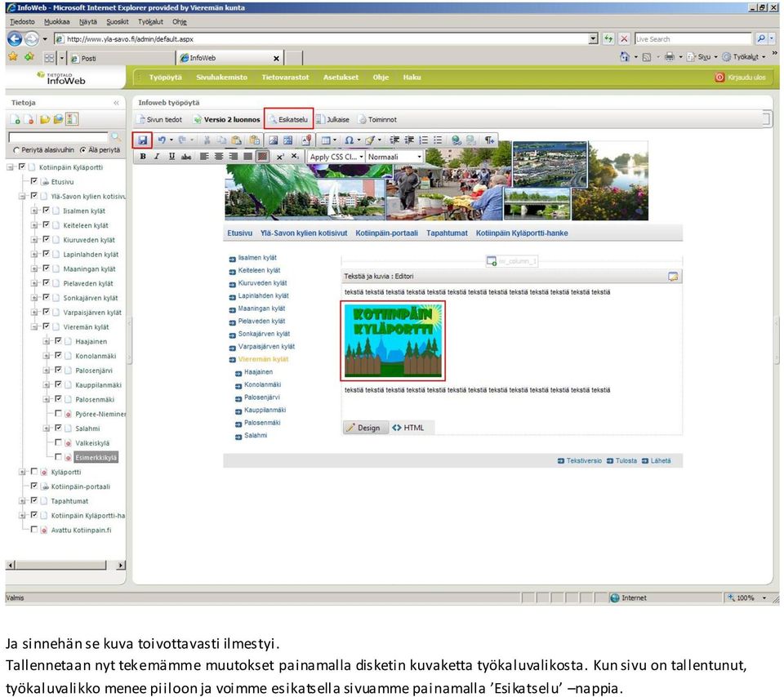Screen dimensions: 784x697
Task: Expand the Tapahtumat tree node
Action: pos(22,500)
